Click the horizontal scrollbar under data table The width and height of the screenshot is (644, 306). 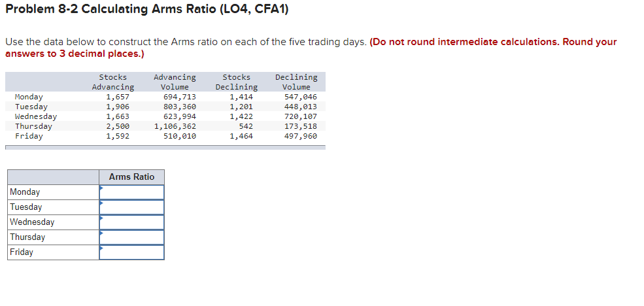(x=165, y=148)
